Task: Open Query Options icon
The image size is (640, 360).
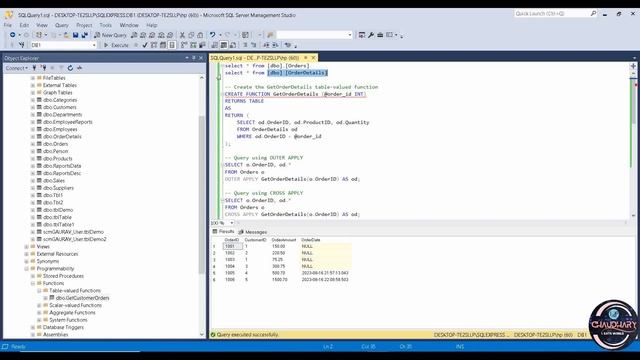Action: click(x=163, y=45)
